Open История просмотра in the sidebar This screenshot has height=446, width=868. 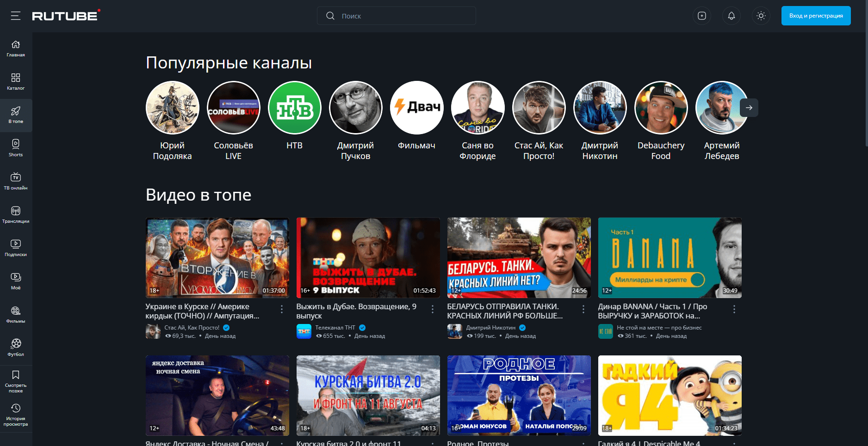(16, 415)
